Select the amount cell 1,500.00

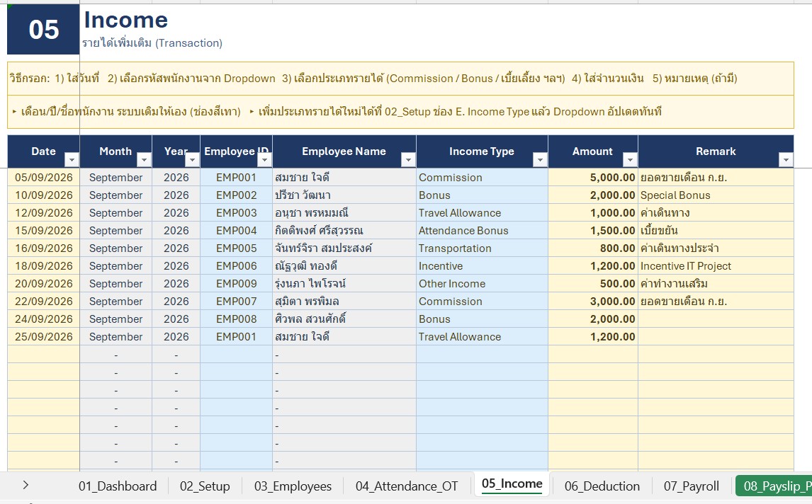tap(593, 230)
